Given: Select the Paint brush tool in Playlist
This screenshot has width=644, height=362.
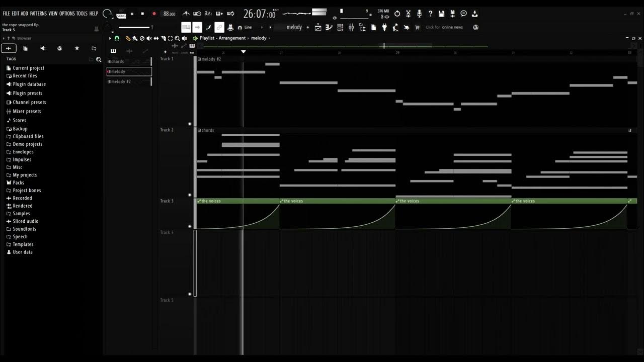Looking at the screenshot, I should pyautogui.click(x=135, y=38).
